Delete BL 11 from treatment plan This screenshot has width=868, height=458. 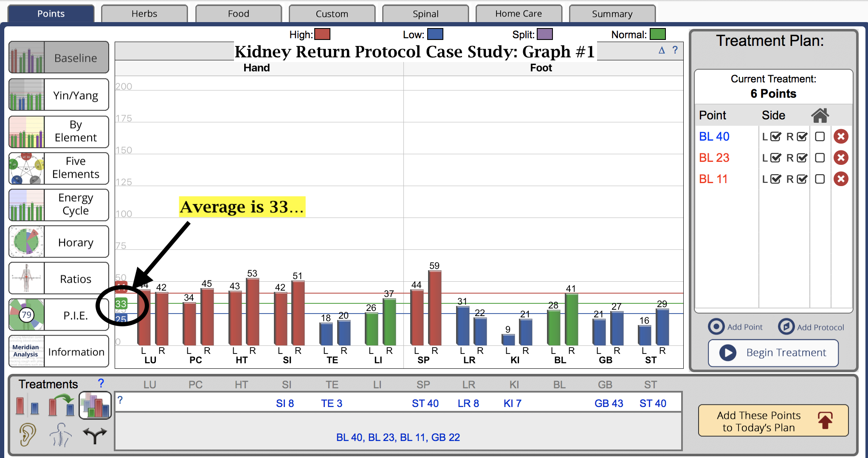(841, 179)
